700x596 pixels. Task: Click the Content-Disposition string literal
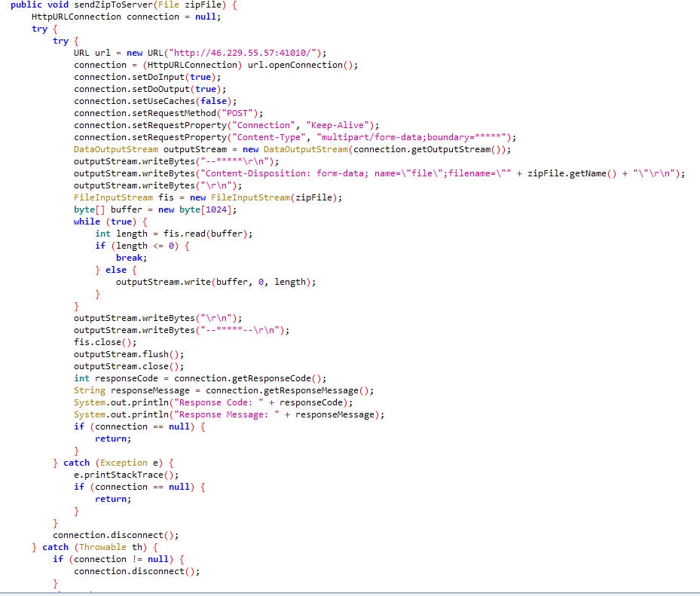pyautogui.click(x=356, y=173)
